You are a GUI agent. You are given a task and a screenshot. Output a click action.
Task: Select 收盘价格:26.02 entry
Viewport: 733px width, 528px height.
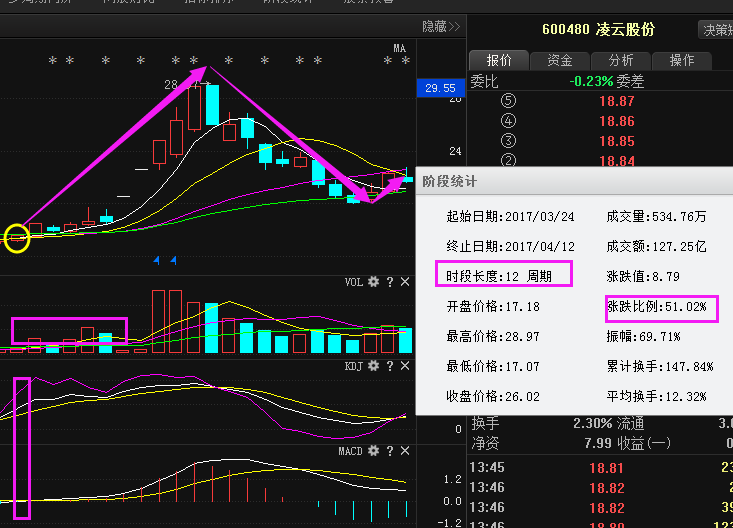coord(493,397)
